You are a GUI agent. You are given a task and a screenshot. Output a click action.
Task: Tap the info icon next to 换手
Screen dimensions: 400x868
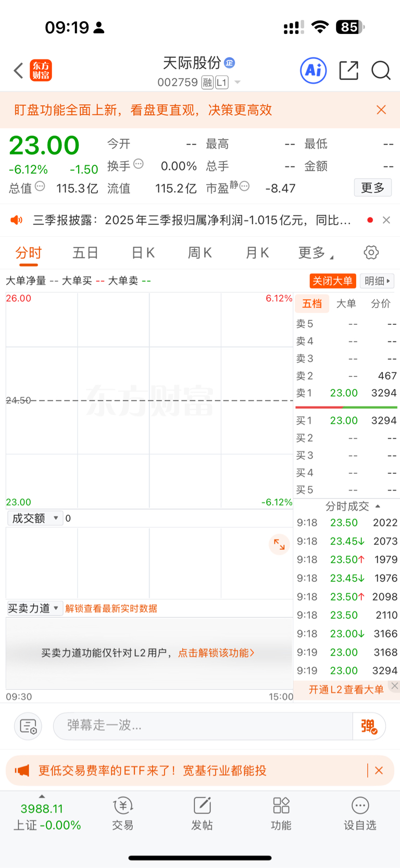tap(139, 164)
